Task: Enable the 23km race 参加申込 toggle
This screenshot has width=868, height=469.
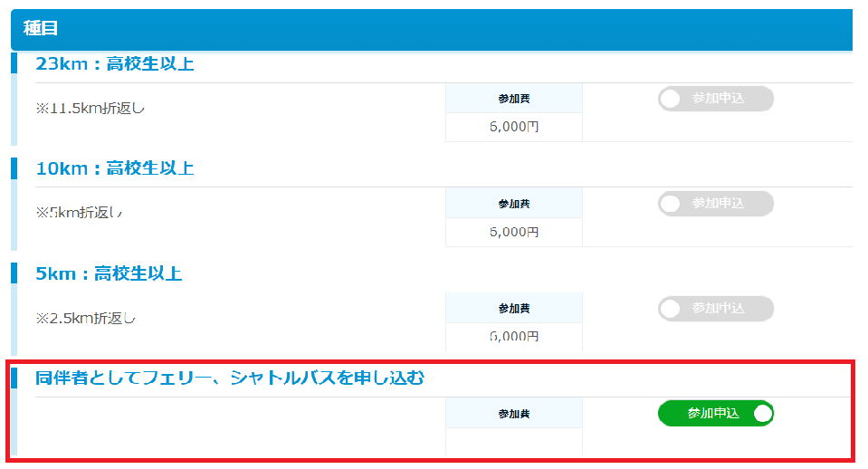Action: pos(715,99)
